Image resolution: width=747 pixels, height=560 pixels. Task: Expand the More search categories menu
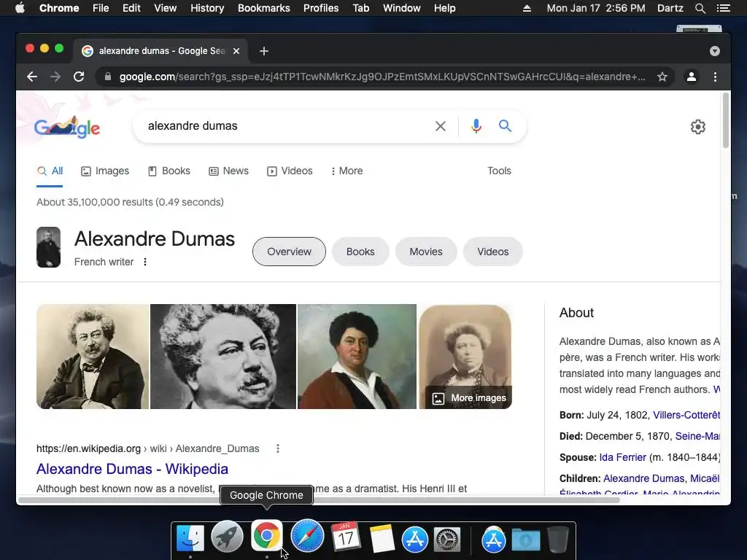[x=347, y=171]
